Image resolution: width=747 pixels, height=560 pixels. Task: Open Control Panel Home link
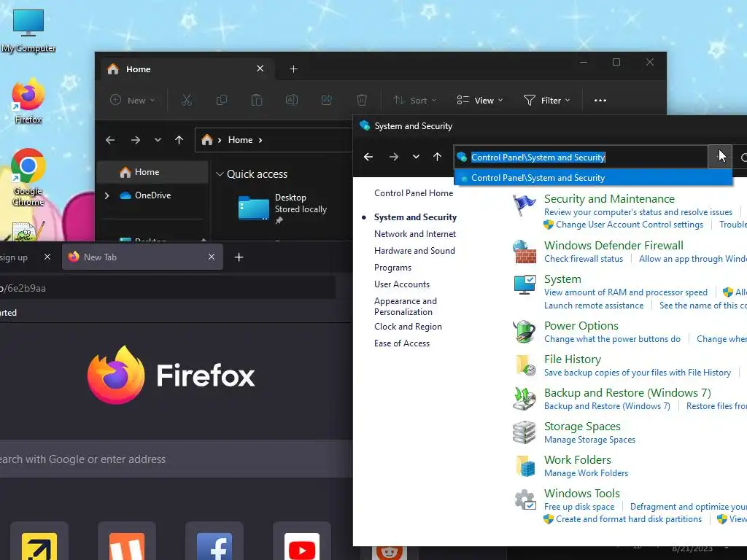(x=414, y=192)
